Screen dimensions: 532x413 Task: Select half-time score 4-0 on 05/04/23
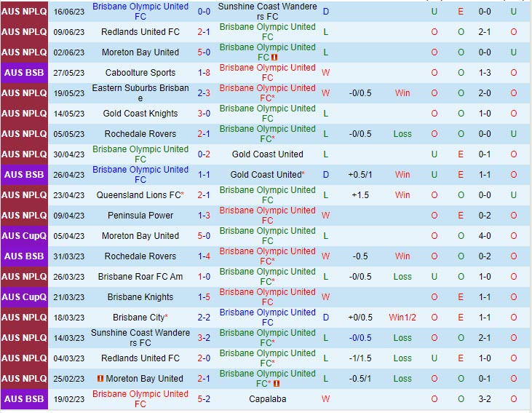click(485, 236)
